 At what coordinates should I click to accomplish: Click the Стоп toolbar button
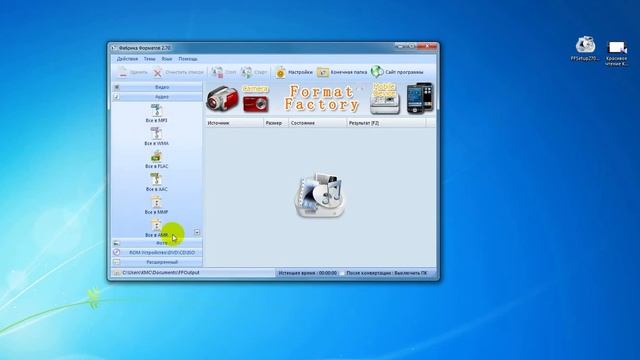click(x=224, y=72)
